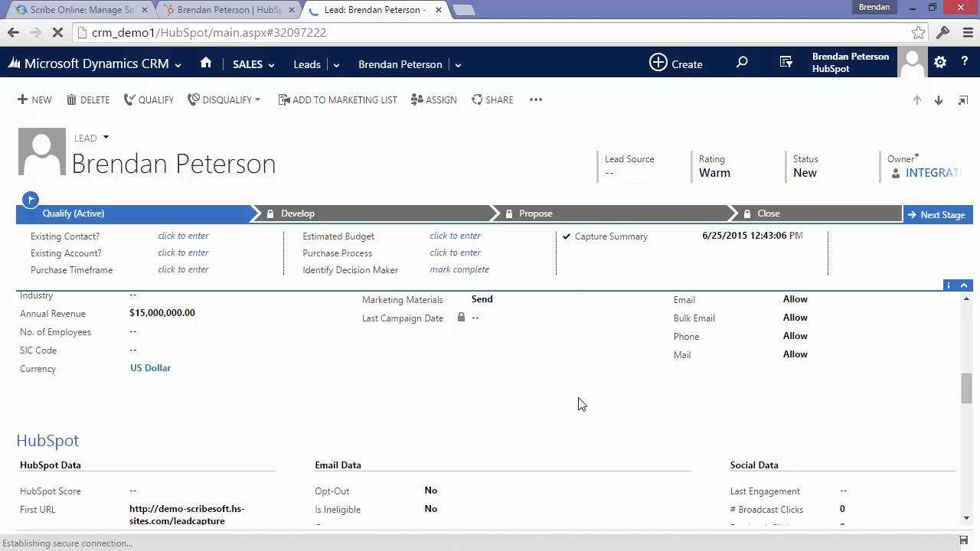Click QUALIFY the lead

coord(149,99)
